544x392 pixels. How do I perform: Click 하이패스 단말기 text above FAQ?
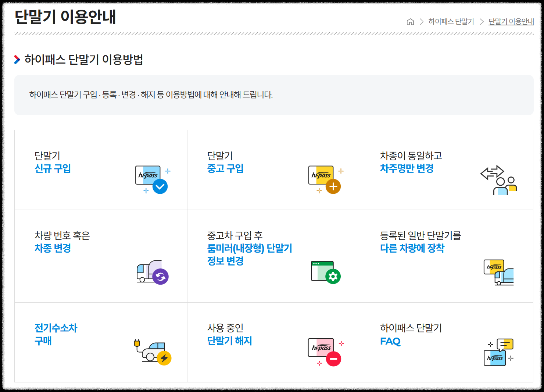(411, 328)
